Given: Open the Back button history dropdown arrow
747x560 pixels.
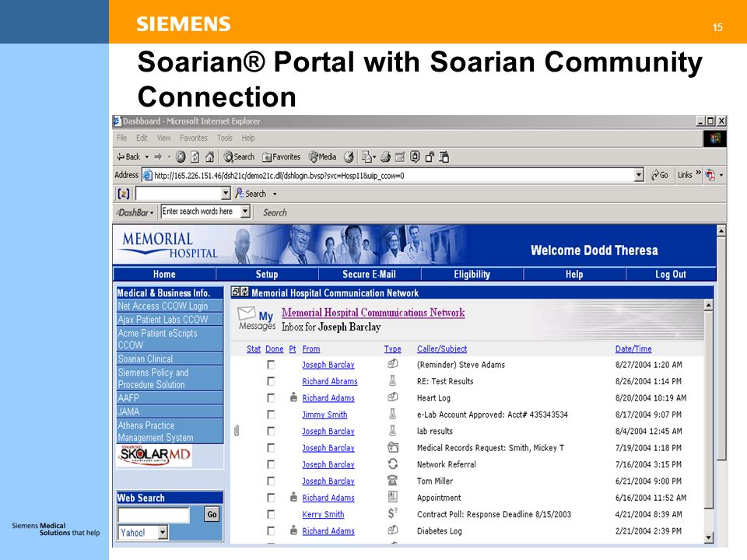Looking at the screenshot, I should click(147, 156).
